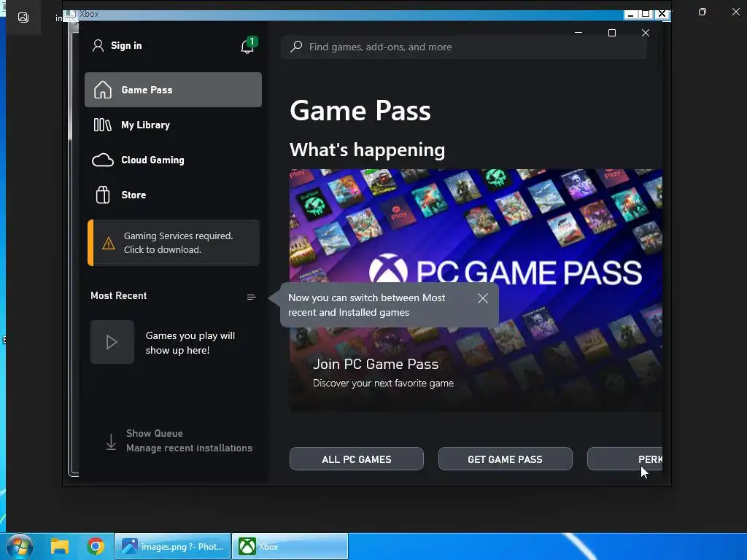This screenshot has width=747, height=560.
Task: Dismiss the Most recent tooltip with X
Action: [x=483, y=298]
